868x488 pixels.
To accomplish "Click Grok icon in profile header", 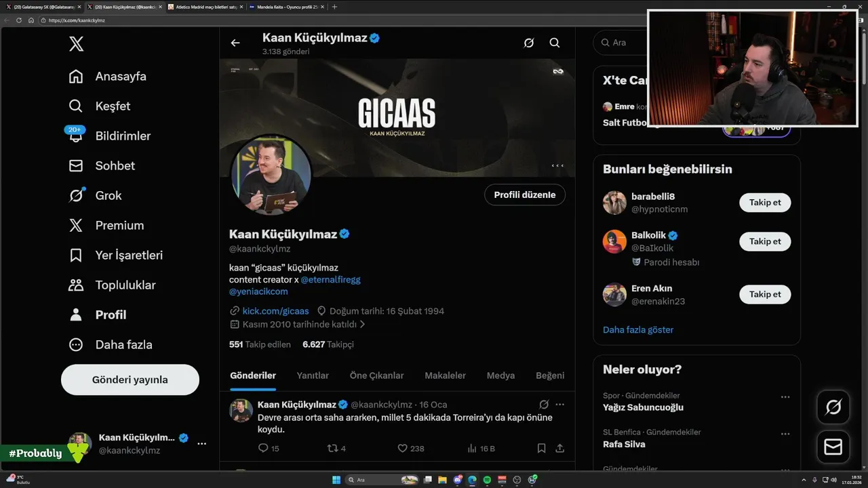I will tap(529, 43).
